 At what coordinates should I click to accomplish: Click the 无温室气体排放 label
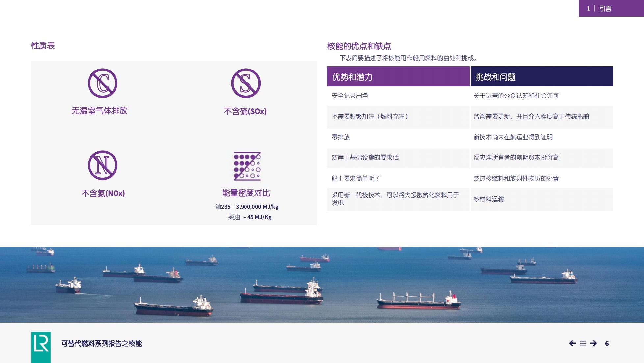99,111
